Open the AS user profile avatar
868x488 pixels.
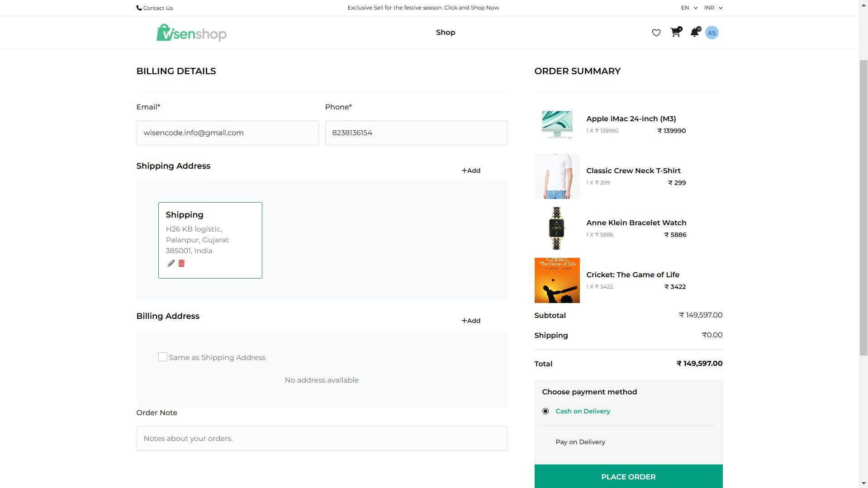711,33
